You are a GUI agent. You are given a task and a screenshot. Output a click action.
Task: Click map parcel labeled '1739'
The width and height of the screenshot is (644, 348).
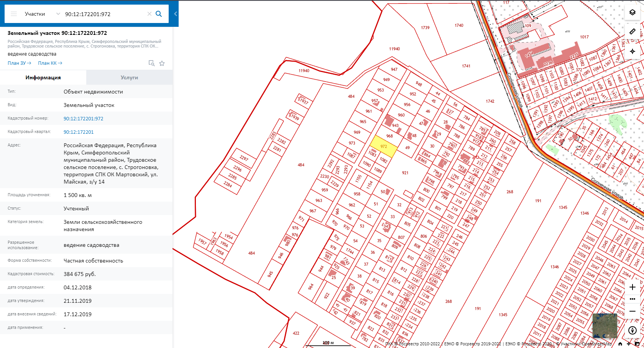[x=425, y=28]
